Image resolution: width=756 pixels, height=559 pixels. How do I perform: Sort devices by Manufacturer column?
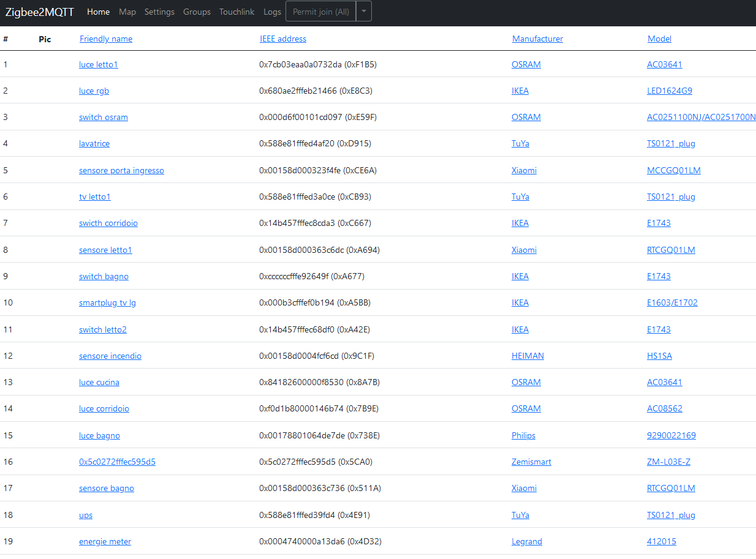[537, 39]
